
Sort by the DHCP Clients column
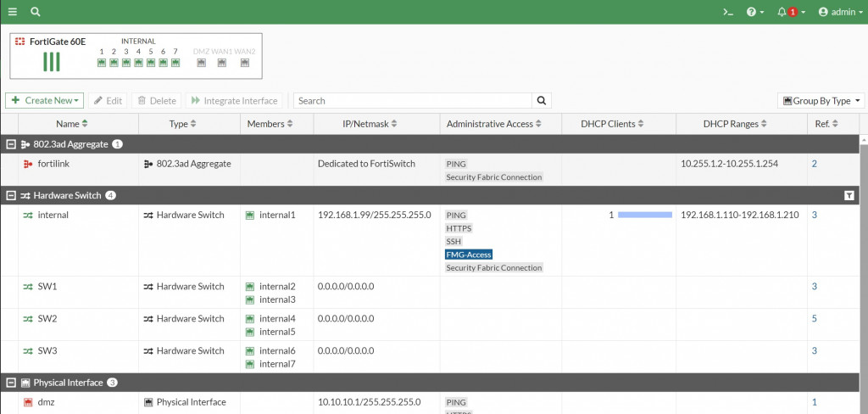click(x=612, y=124)
